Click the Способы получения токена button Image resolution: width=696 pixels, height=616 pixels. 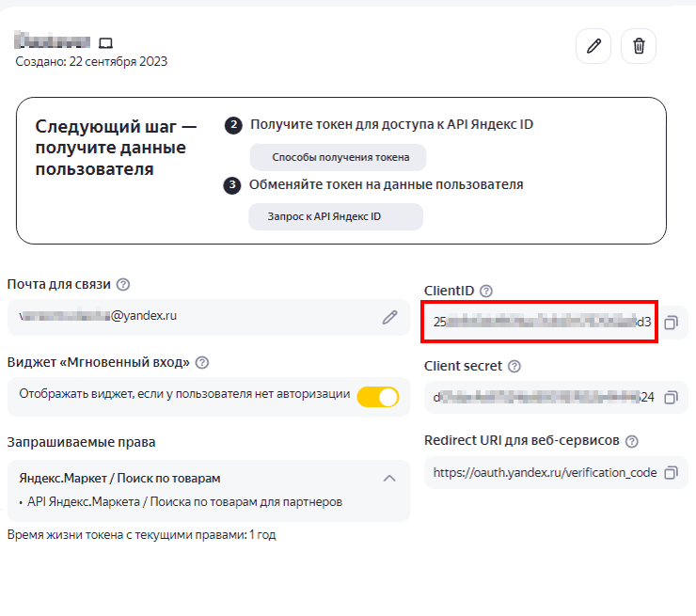(x=337, y=157)
